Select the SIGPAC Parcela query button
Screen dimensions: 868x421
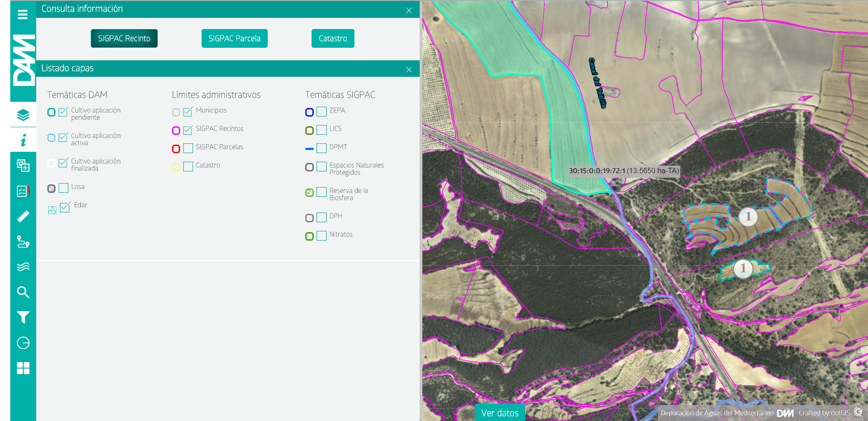[x=234, y=38]
